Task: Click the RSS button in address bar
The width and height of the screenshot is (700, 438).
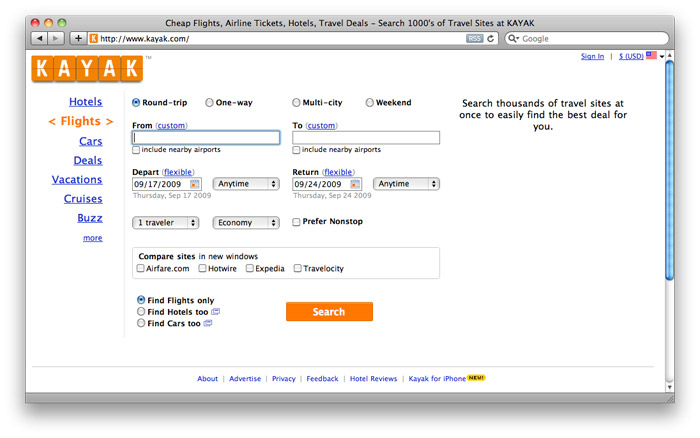Action: click(x=474, y=38)
